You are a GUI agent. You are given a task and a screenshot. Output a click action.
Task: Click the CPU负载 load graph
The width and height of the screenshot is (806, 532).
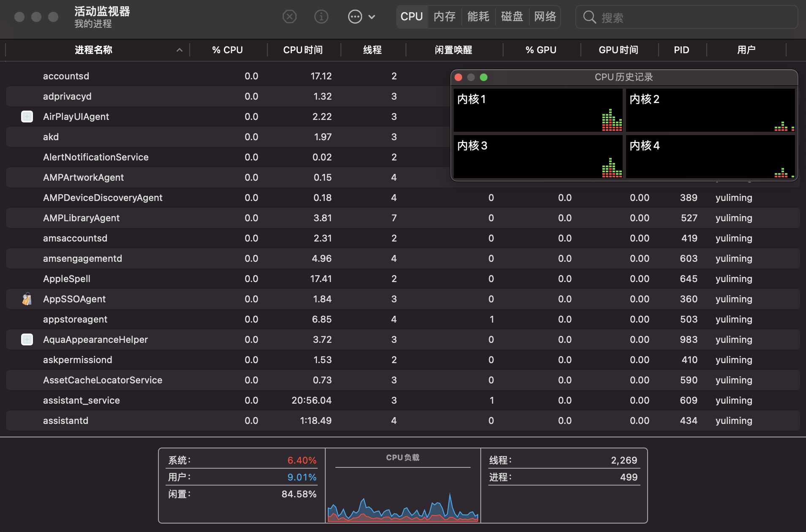coord(403,495)
